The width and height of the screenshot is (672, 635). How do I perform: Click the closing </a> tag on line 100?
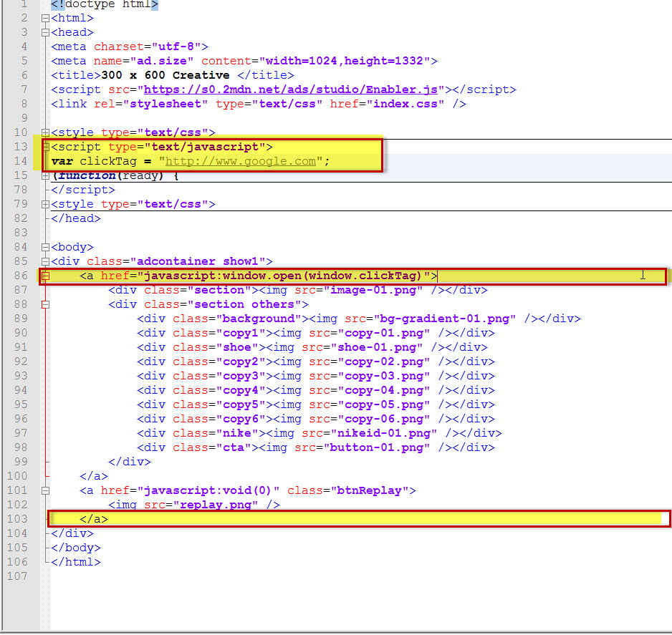[x=94, y=476]
